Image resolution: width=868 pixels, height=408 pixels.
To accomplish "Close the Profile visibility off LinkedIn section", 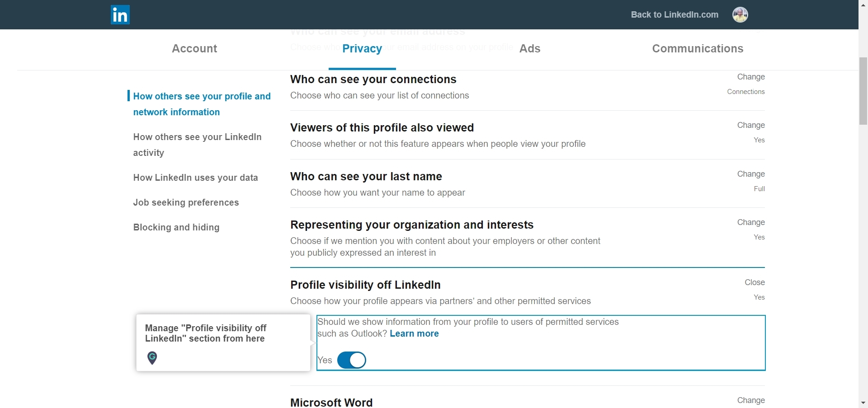I will tap(755, 282).
